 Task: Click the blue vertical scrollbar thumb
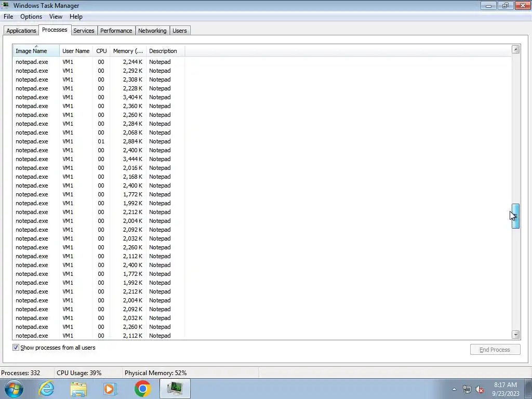click(x=515, y=216)
